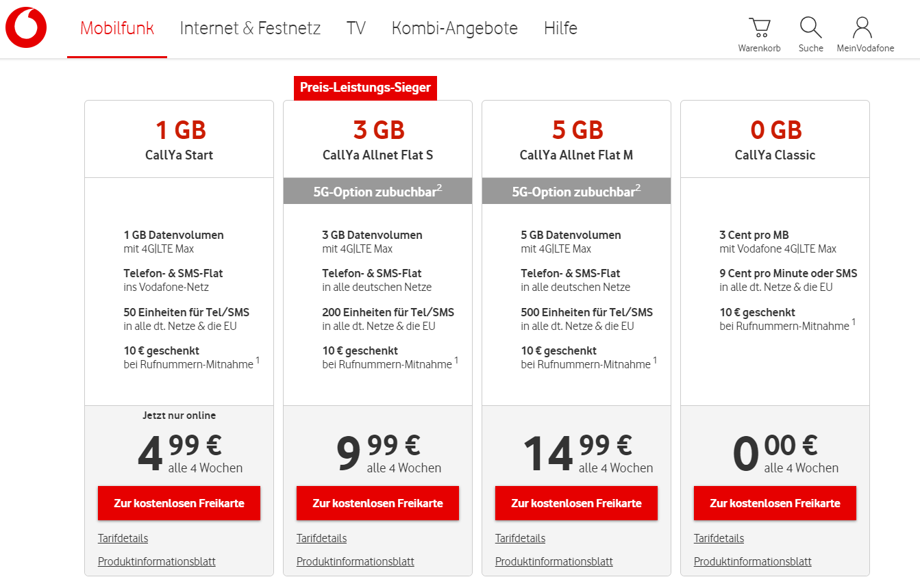This screenshot has height=588, width=920.
Task: Order the free card for CallYa Allnet Flat S
Action: [x=377, y=503]
